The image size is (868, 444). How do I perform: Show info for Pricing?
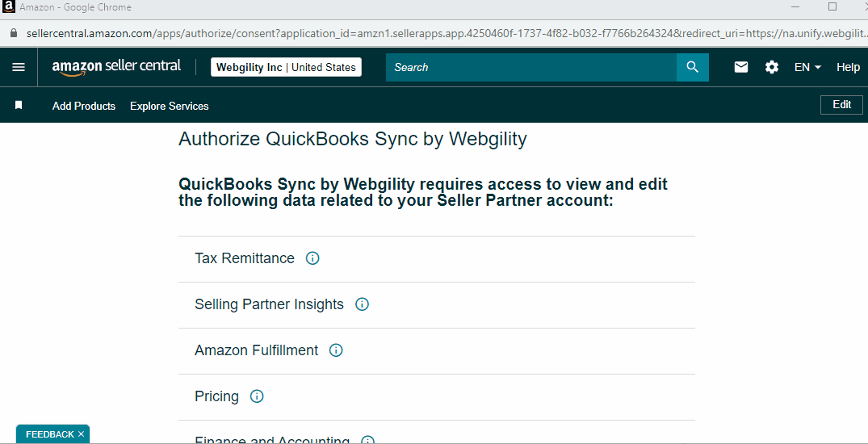(257, 396)
